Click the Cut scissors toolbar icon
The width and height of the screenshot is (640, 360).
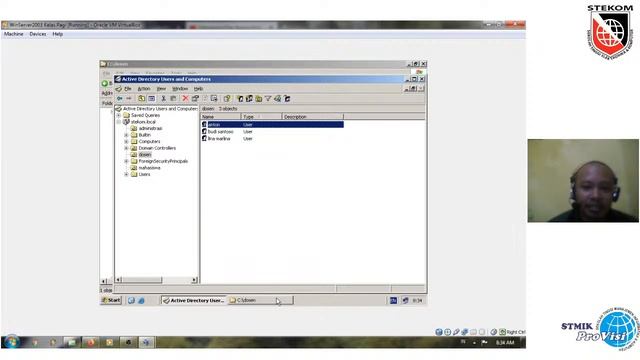[163, 99]
